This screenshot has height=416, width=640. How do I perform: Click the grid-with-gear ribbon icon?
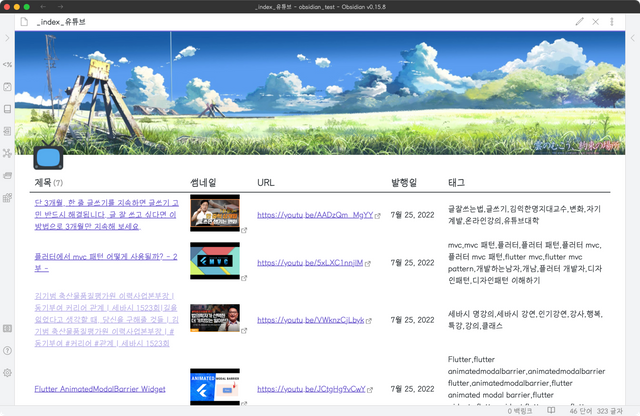[7, 198]
